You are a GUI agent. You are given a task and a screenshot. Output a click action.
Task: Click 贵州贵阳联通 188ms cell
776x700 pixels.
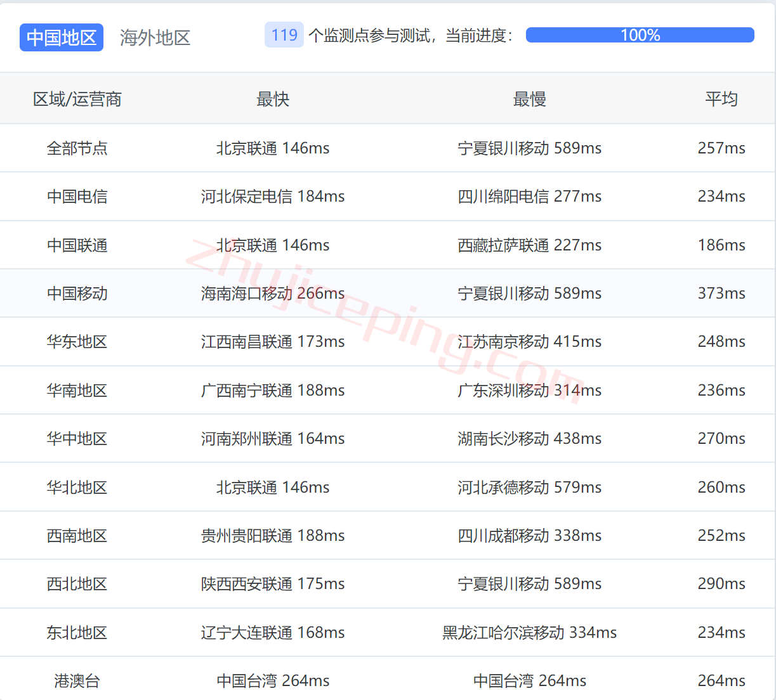coord(273,535)
